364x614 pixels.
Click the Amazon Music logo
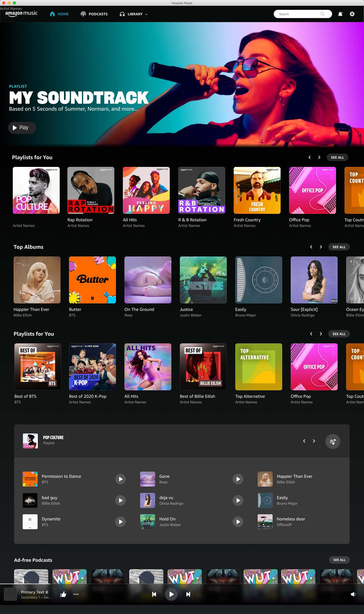[x=21, y=14]
